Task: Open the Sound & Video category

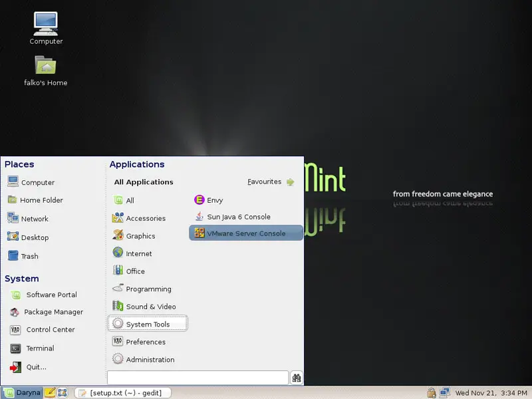Action: tap(144, 307)
